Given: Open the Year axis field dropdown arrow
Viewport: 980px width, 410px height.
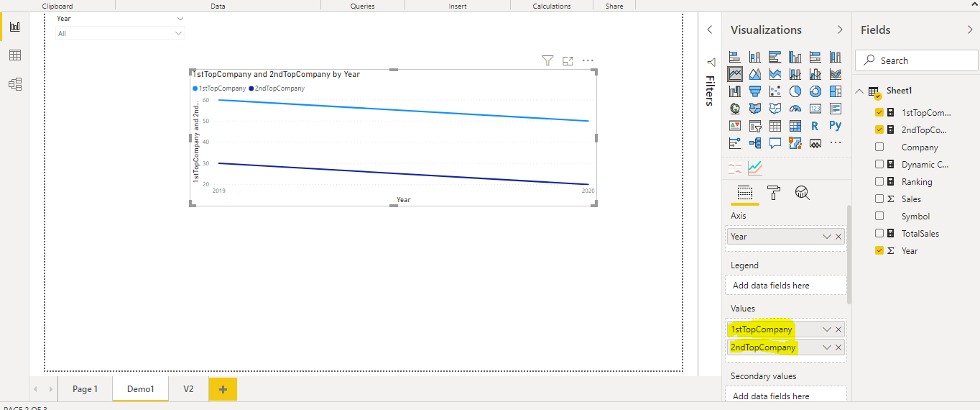Looking at the screenshot, I should (x=827, y=237).
